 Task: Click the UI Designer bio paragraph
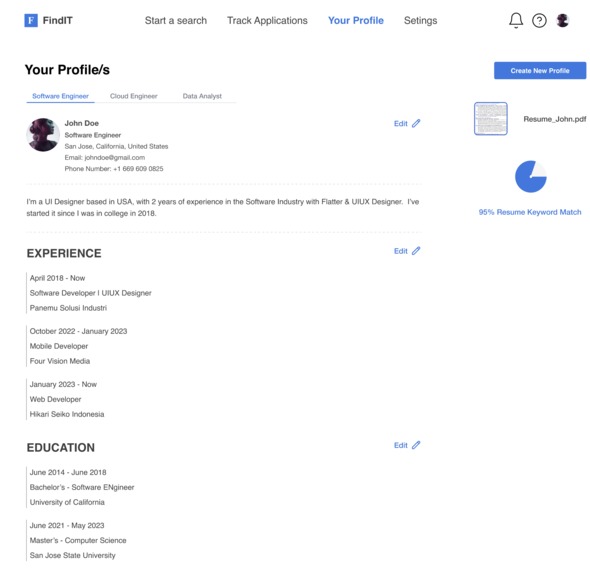pos(223,207)
